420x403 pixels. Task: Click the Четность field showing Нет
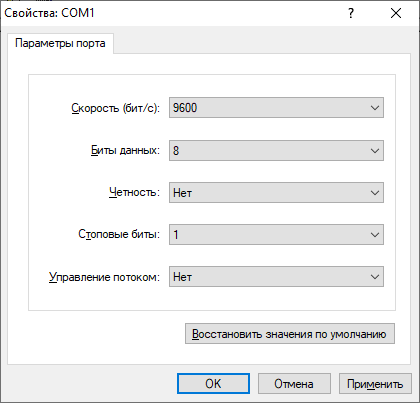[x=276, y=193]
